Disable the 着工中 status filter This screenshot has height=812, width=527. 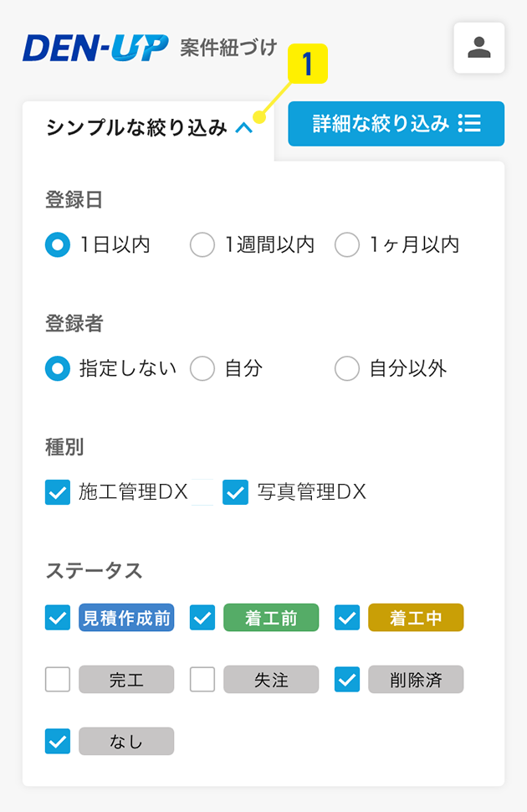pos(346,618)
